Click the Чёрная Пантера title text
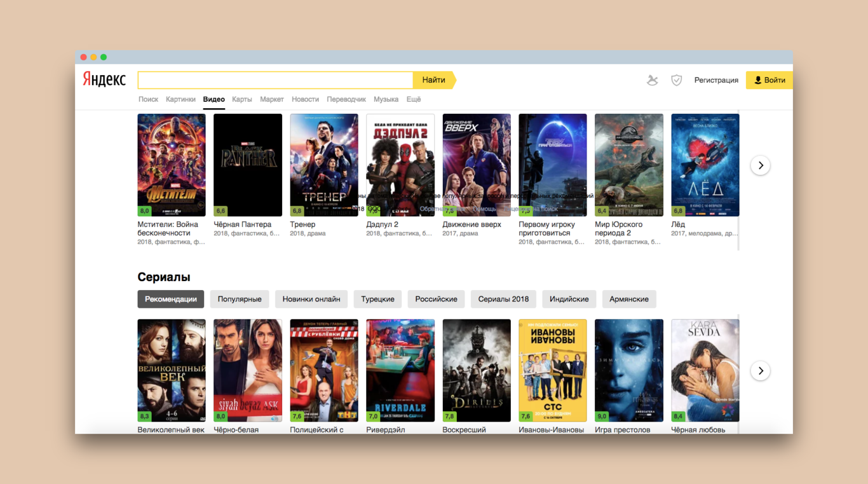868x484 pixels. click(x=243, y=225)
